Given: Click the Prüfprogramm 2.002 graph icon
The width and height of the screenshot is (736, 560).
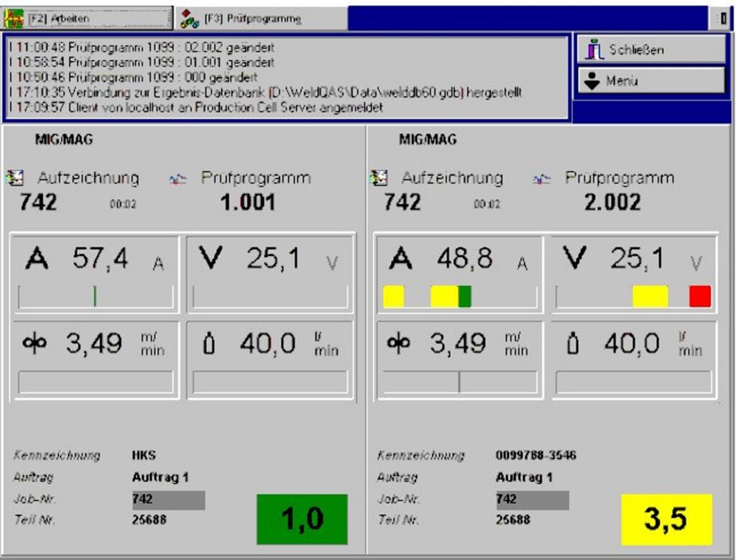Looking at the screenshot, I should pos(541,180).
